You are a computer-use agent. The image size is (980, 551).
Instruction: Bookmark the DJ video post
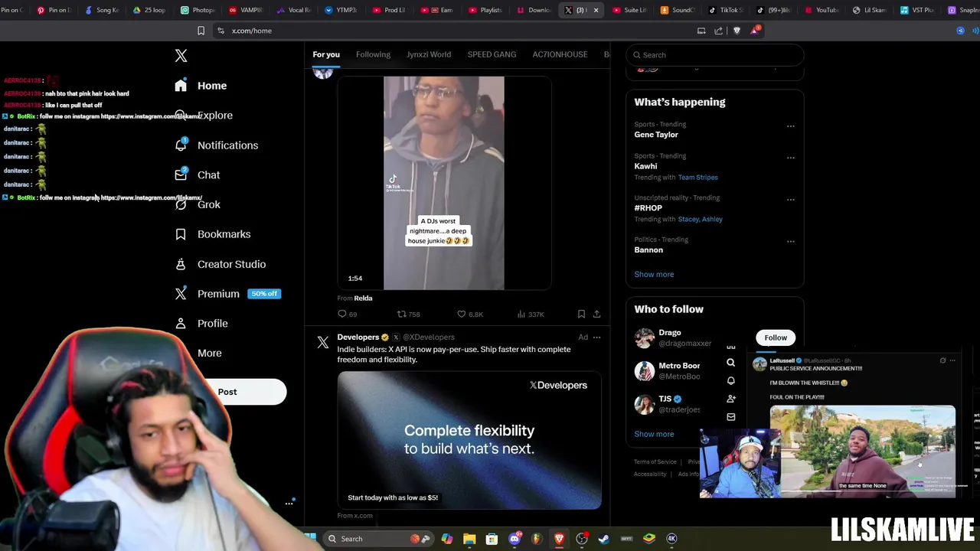tap(581, 315)
